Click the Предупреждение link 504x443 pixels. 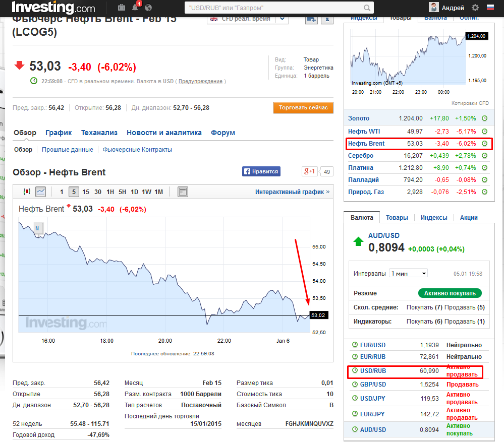point(200,81)
